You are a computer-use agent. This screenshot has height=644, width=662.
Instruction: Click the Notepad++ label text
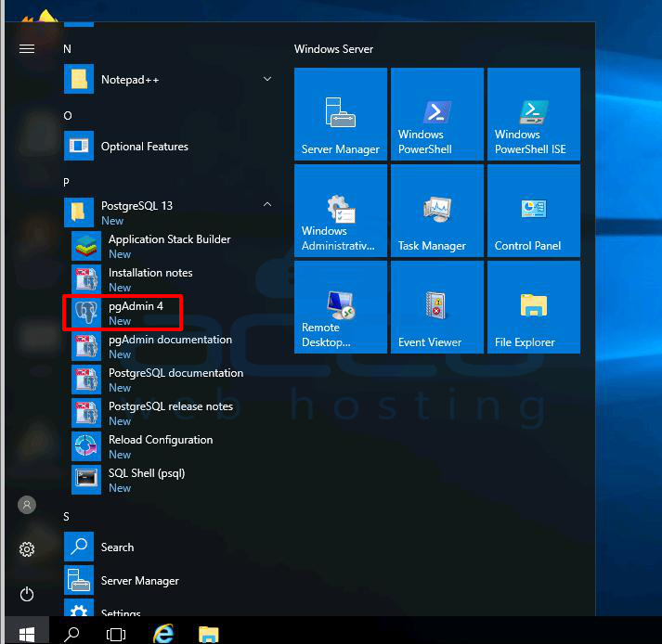[x=130, y=80]
